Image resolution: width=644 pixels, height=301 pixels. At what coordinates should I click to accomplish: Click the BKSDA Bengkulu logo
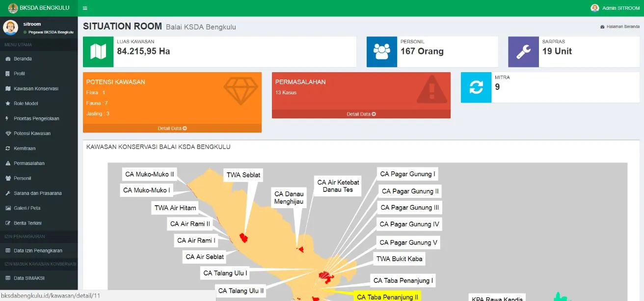click(x=13, y=8)
